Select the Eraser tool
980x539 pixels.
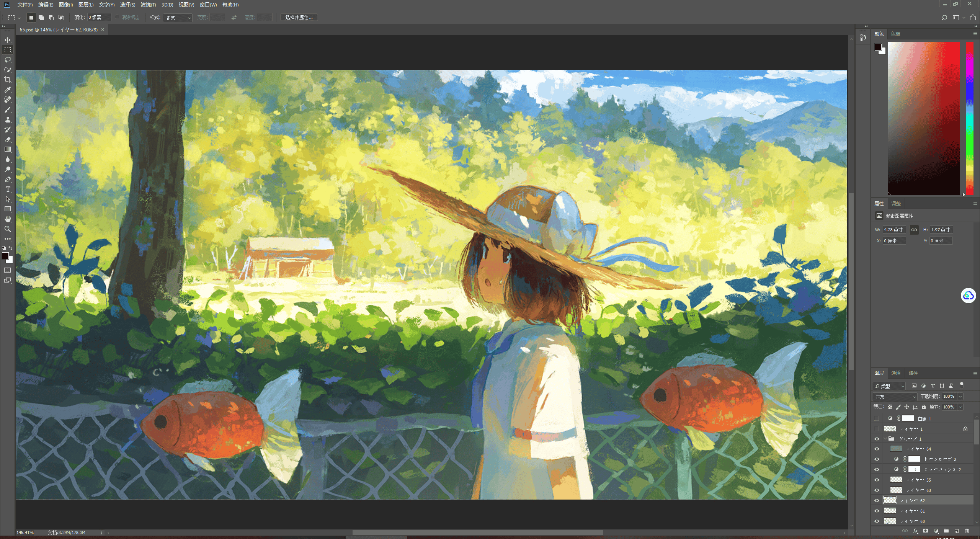[x=8, y=139]
